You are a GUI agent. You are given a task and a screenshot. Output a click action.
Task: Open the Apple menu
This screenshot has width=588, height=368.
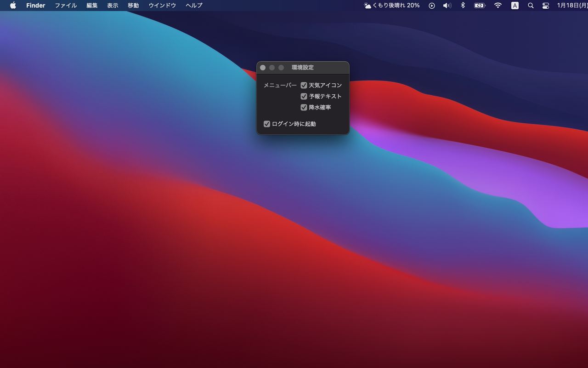coord(13,6)
